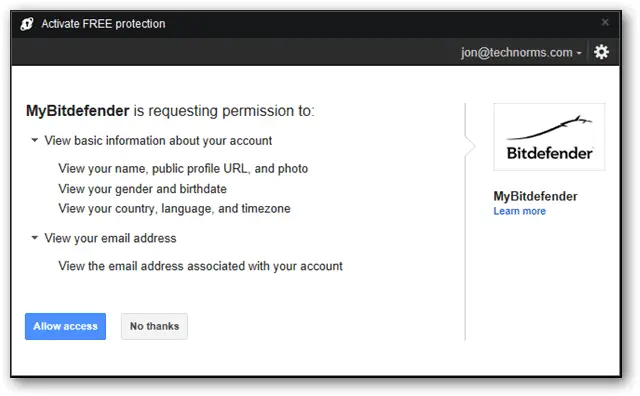This screenshot has height=396, width=640.
Task: Open the jon@technorms.com account dropdown
Action: pos(521,53)
